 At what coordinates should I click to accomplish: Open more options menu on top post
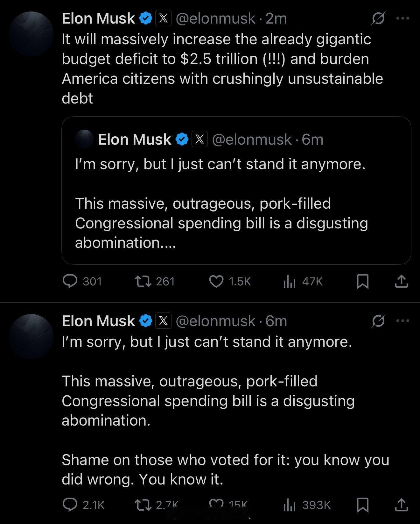pyautogui.click(x=403, y=18)
